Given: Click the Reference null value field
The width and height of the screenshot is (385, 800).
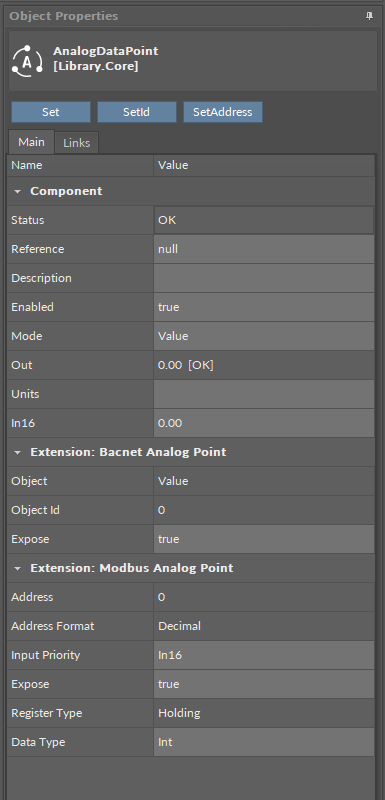Looking at the screenshot, I should point(264,249).
